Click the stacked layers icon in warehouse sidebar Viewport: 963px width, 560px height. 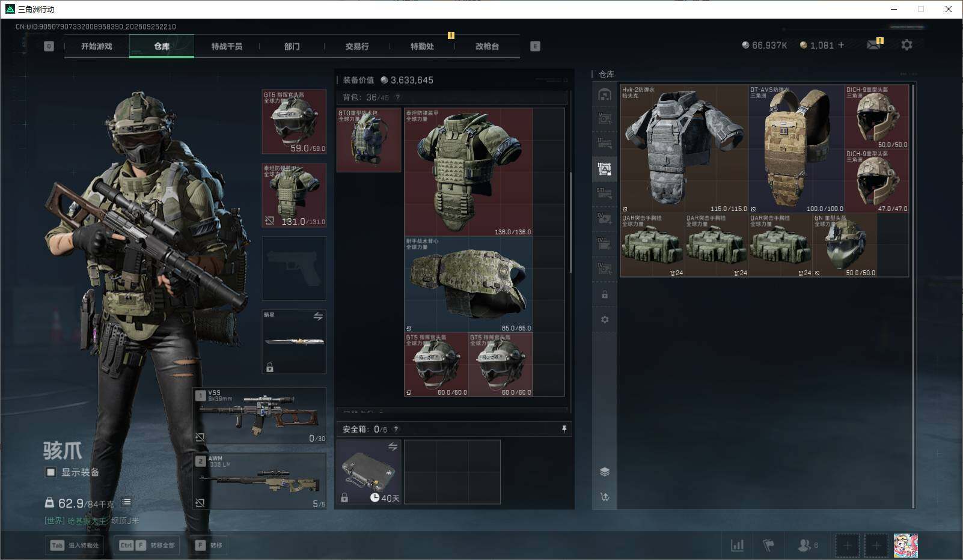[x=605, y=472]
